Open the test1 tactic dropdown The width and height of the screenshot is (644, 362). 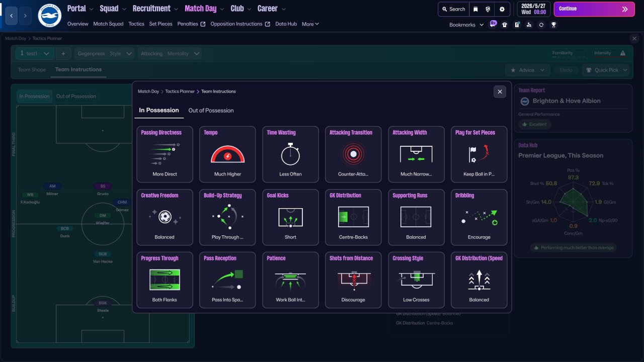[x=35, y=53]
